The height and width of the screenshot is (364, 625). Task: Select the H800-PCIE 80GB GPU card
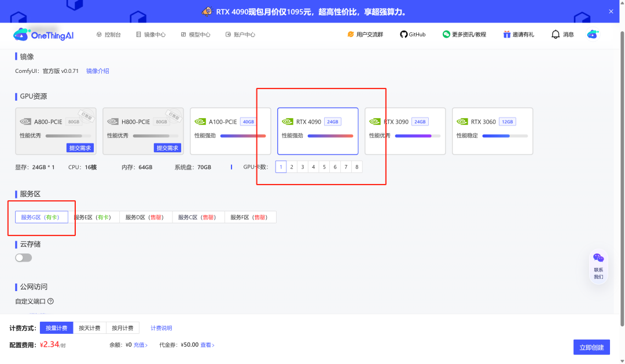(143, 131)
